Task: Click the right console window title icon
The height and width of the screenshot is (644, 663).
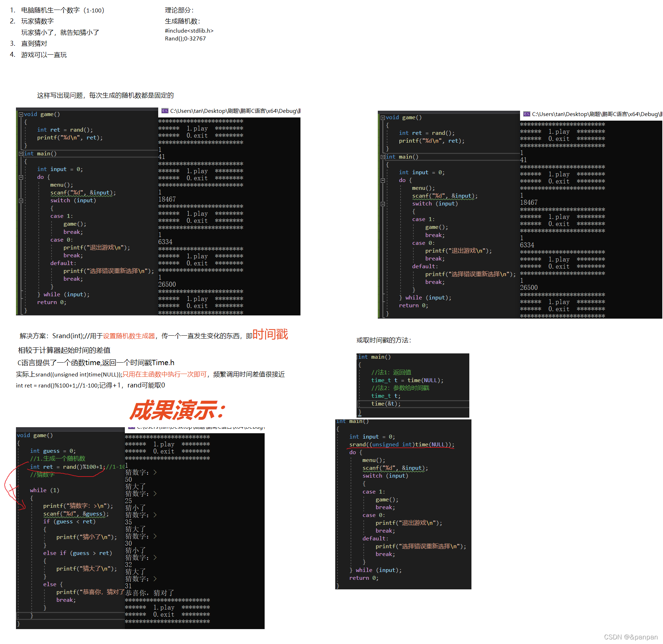Action: coord(527,114)
